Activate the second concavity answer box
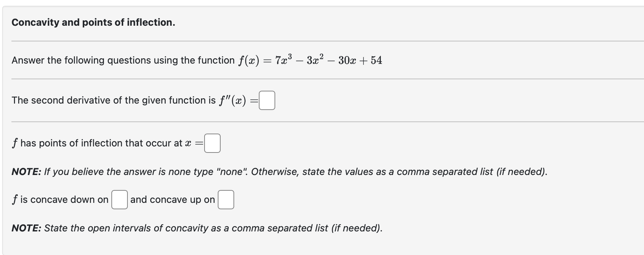Screen dimensions: 644x255 [225, 199]
